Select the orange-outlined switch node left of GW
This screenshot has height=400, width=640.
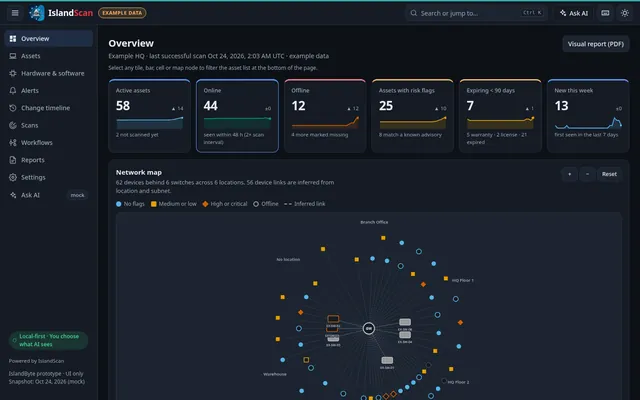[333, 318]
